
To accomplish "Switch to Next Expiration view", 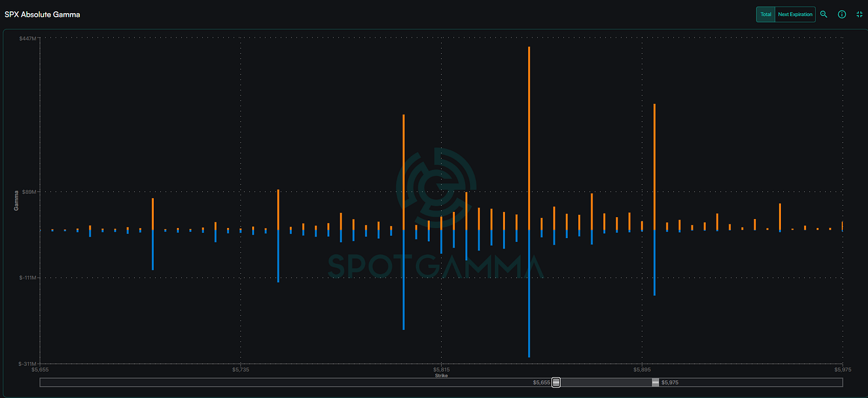I will point(795,14).
